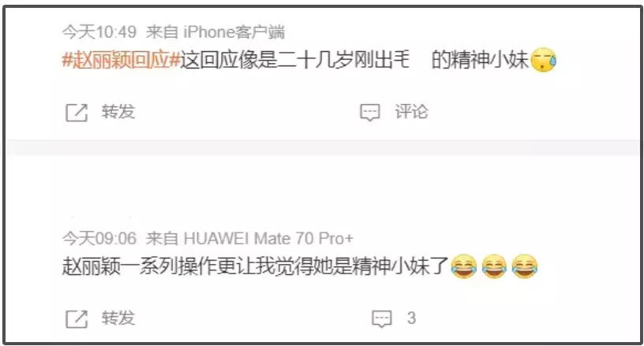
Task: Open the #赵丽颖回应# hashtag topic
Action: (122, 60)
